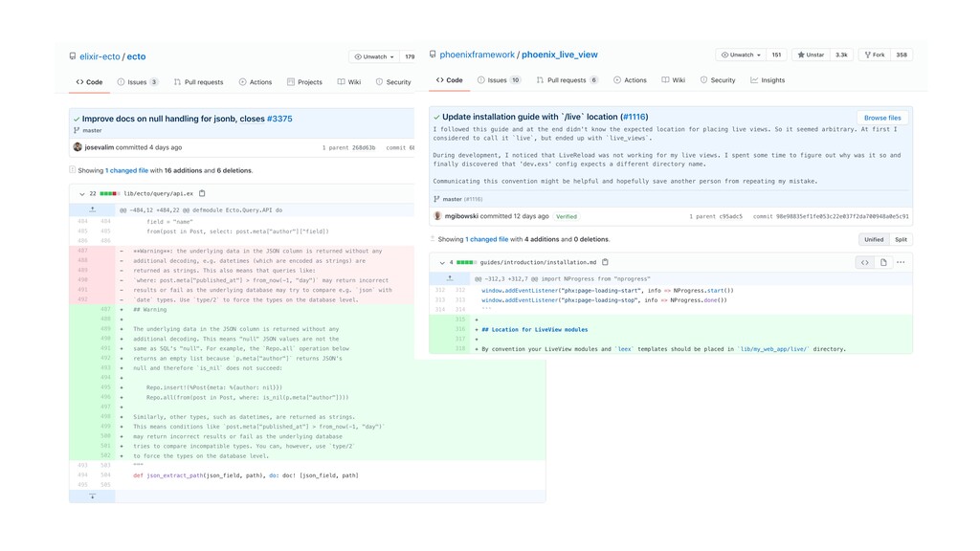Open Security tab in phoenix_live_view
Image resolution: width=980 pixels, height=551 pixels.
[x=718, y=80]
